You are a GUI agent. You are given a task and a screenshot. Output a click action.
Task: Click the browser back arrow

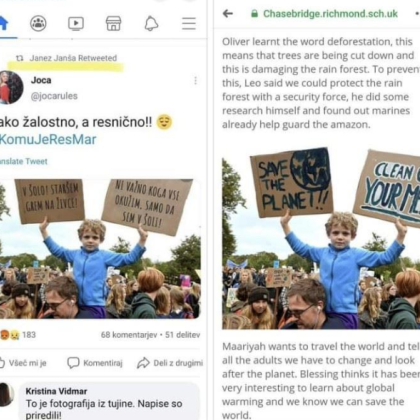[x=228, y=14]
